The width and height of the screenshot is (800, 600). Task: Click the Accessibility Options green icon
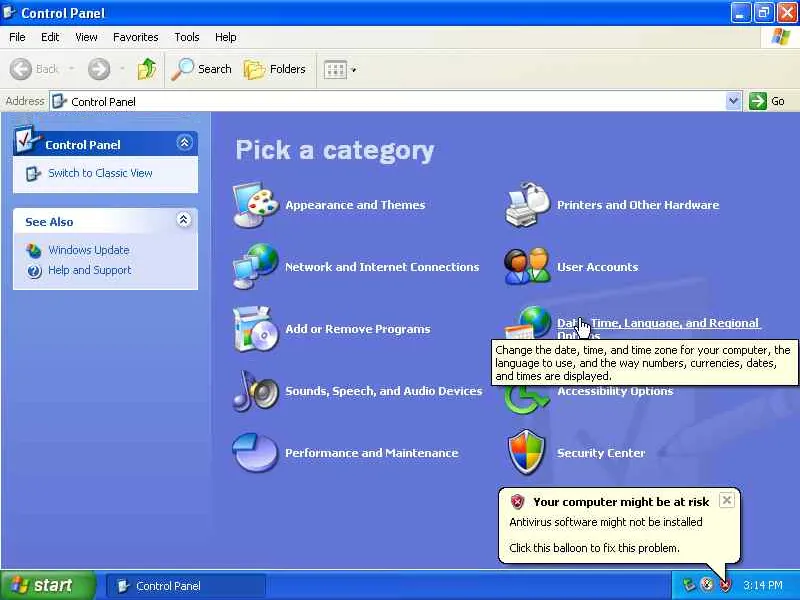[526, 399]
